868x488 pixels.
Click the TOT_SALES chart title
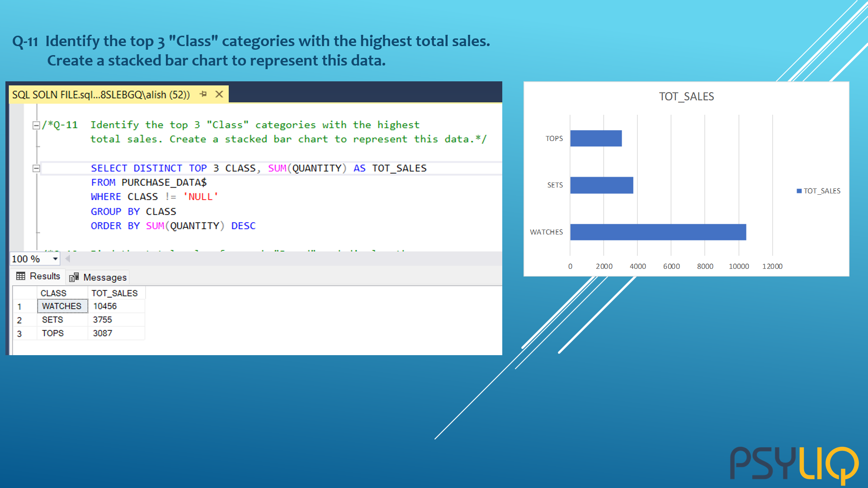[686, 97]
